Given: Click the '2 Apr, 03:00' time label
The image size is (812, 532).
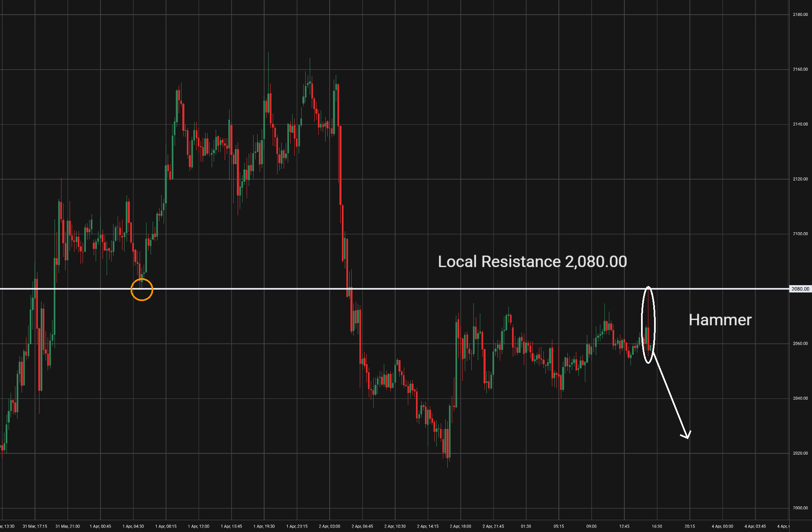Looking at the screenshot, I should pyautogui.click(x=329, y=526).
